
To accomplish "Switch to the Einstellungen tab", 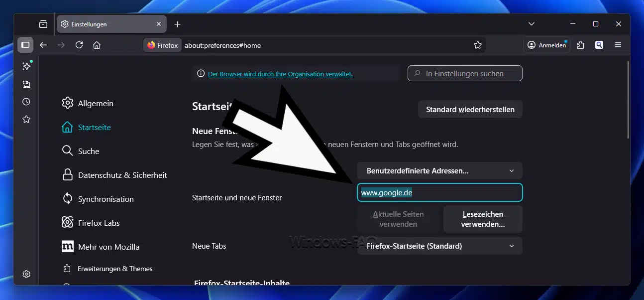I will tap(107, 24).
